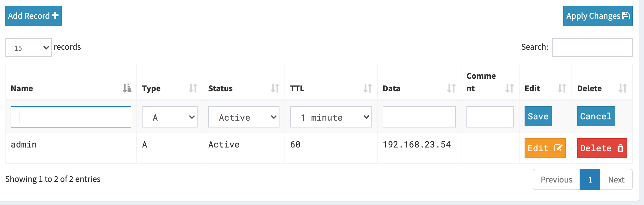This screenshot has height=205, width=644.
Task: Open the 1 minute TTL dropdown
Action: pyautogui.click(x=331, y=117)
